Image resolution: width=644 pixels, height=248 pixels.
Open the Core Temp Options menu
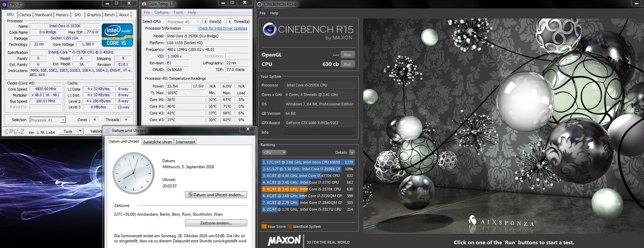coord(162,12)
